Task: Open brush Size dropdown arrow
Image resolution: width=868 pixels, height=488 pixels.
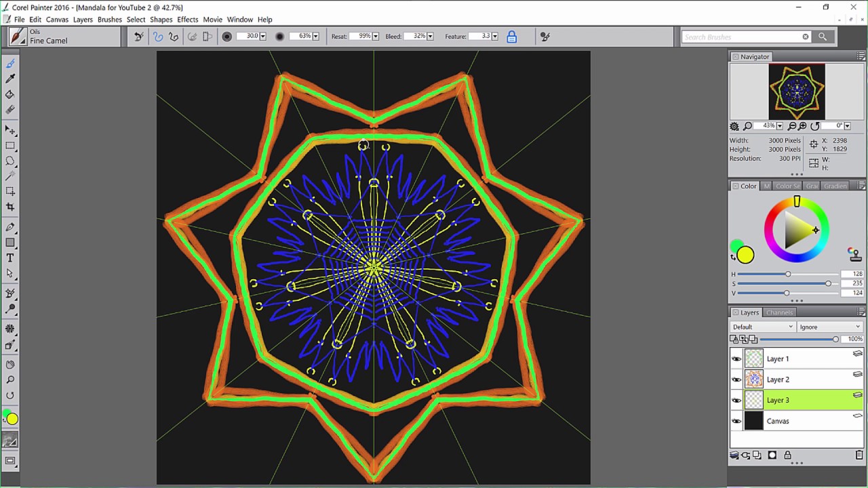Action: pos(263,37)
